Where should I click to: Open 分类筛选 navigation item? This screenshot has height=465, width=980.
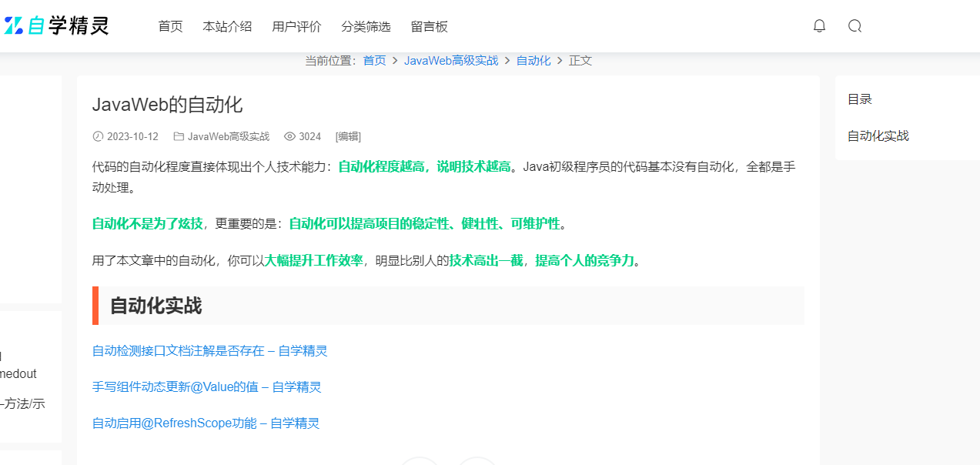pyautogui.click(x=366, y=26)
